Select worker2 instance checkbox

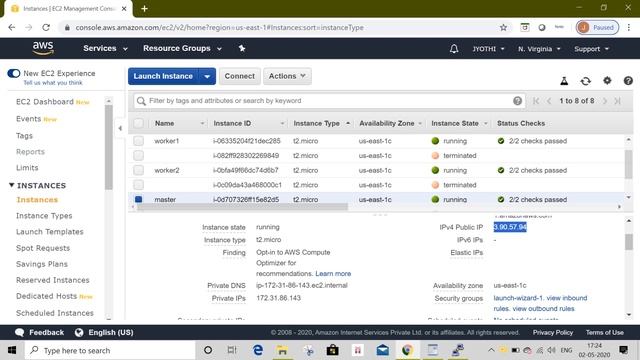(x=139, y=170)
